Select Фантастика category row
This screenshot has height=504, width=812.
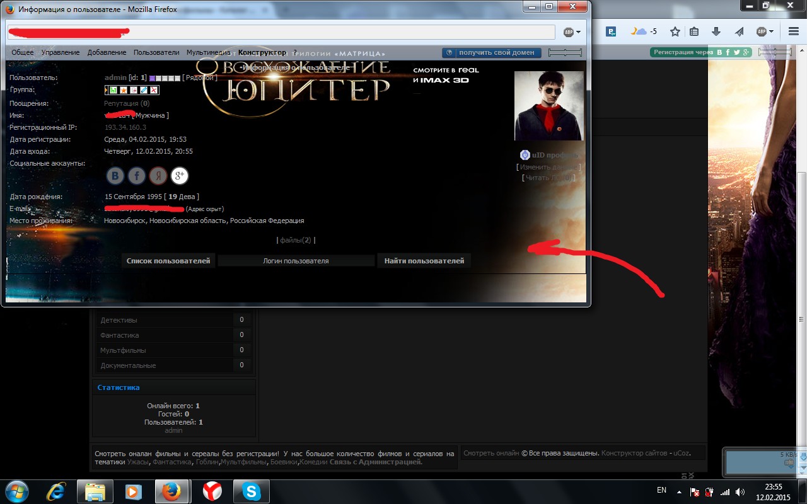click(x=172, y=335)
